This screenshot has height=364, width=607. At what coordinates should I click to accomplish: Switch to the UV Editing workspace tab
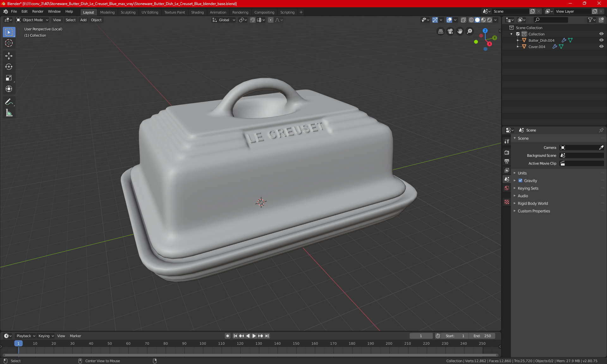tap(150, 12)
